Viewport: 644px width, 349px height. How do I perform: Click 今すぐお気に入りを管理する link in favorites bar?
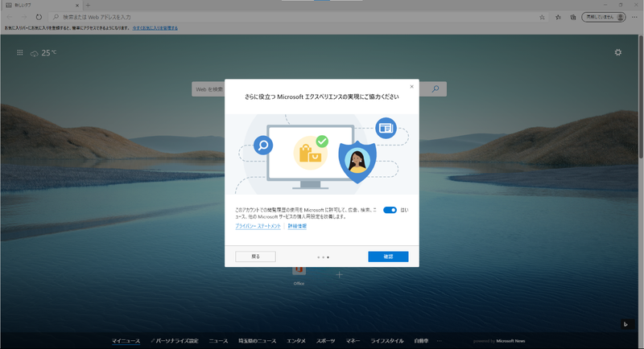[155, 28]
